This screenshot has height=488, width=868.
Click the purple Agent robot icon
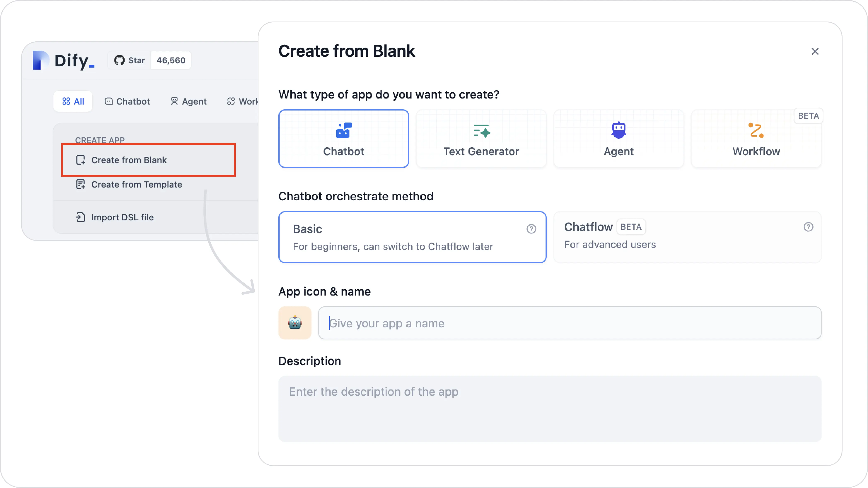pos(619,130)
